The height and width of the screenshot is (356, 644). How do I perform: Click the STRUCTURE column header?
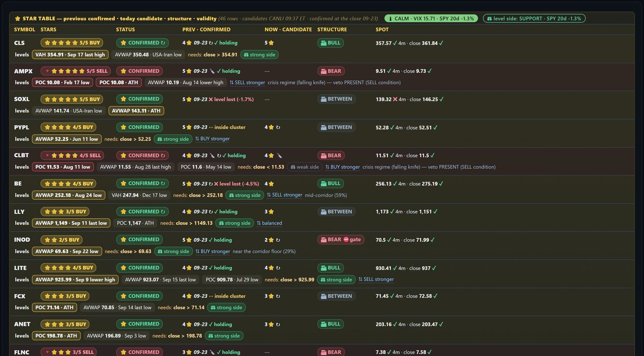point(332,29)
